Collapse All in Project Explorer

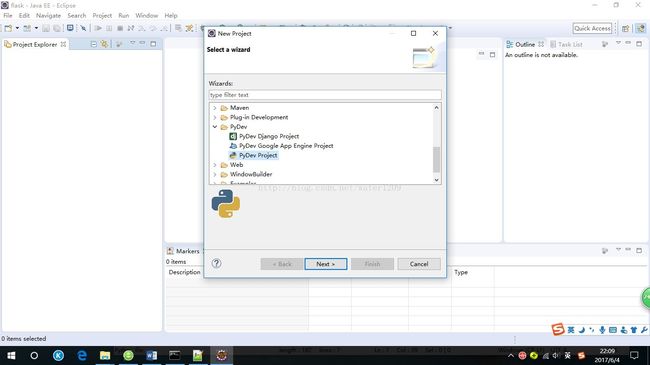[x=94, y=44]
